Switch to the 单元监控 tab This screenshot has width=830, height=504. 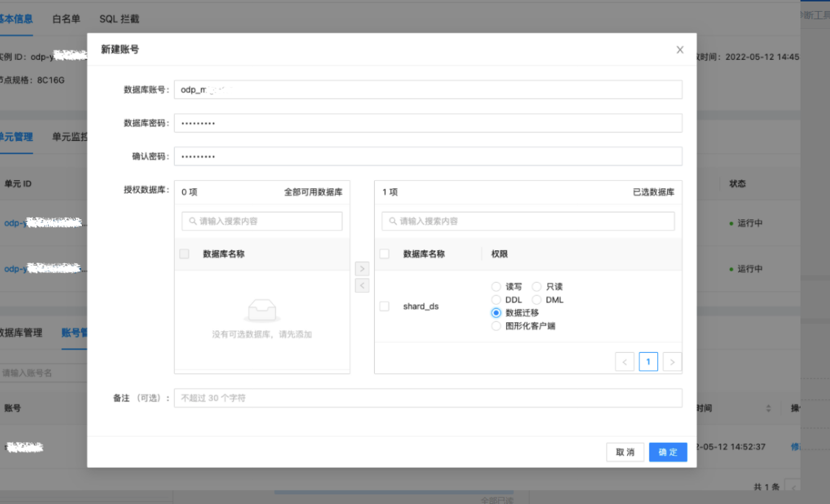pyautogui.click(x=71, y=137)
